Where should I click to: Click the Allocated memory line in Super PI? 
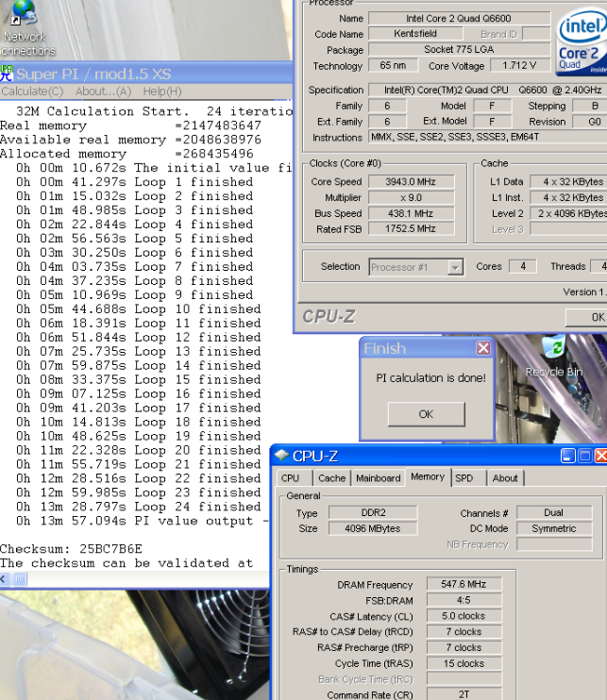tap(126, 154)
